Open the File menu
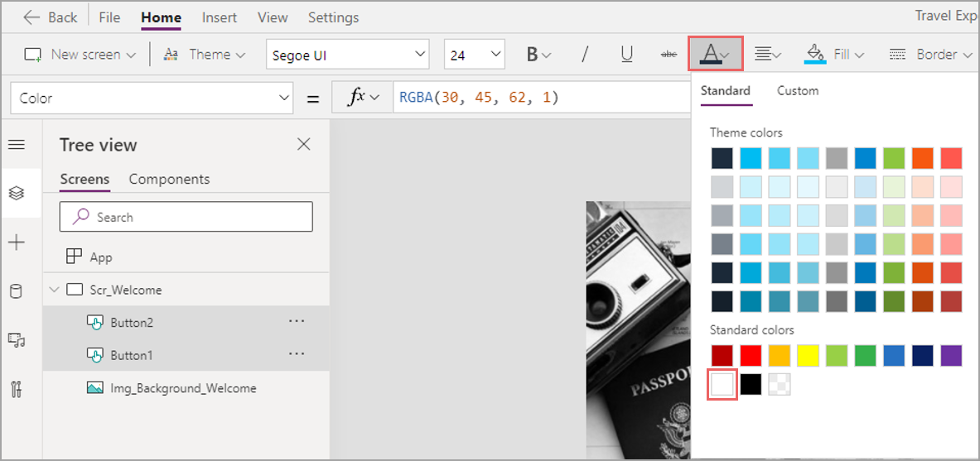Screen dimensions: 980x461 [109, 17]
